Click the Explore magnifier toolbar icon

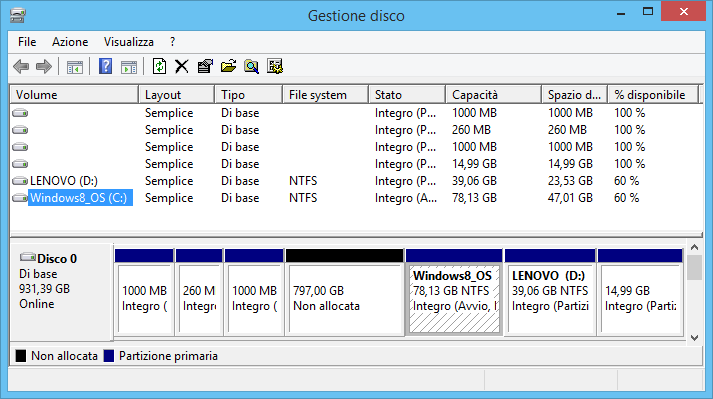[x=251, y=66]
